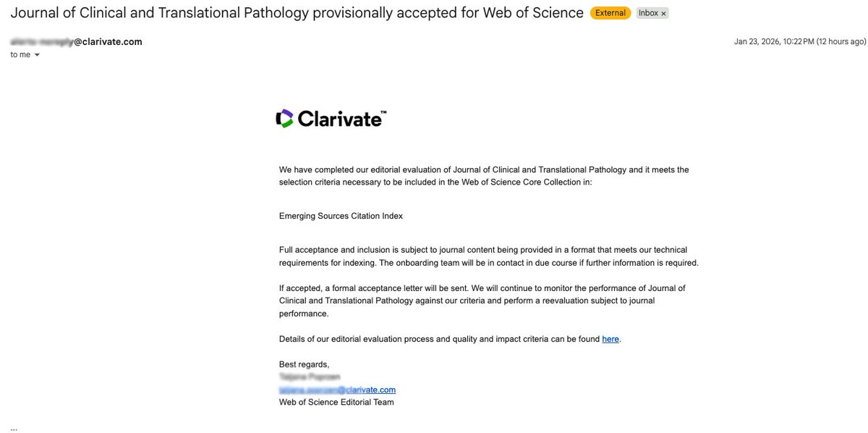Click 'Emerging Sources Citation Index' line
The height and width of the screenshot is (433, 868).
pyautogui.click(x=341, y=216)
